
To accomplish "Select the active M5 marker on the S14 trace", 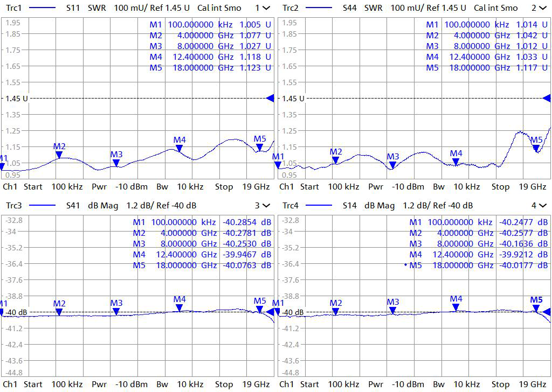I will [x=536, y=308].
